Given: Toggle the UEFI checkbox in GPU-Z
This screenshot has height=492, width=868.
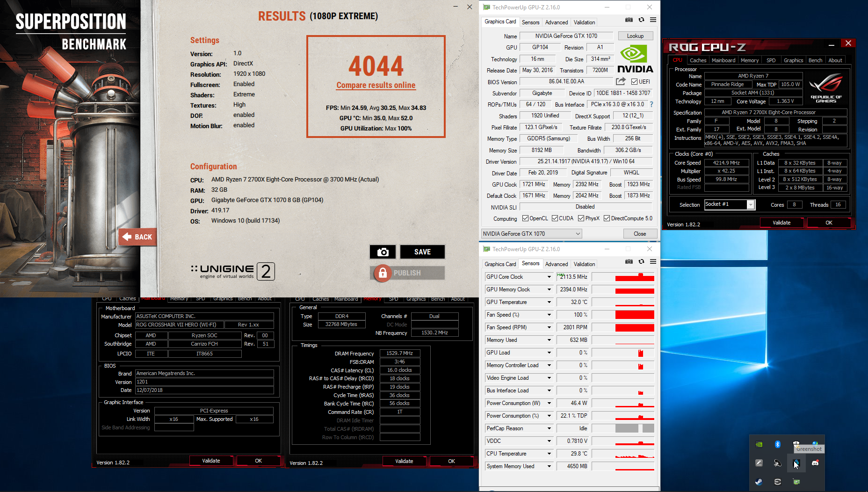Looking at the screenshot, I should (x=635, y=81).
